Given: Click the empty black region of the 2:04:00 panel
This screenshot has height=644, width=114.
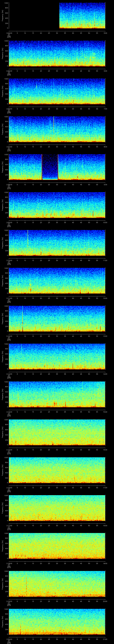Looking at the screenshot, I should pos(34,16).
